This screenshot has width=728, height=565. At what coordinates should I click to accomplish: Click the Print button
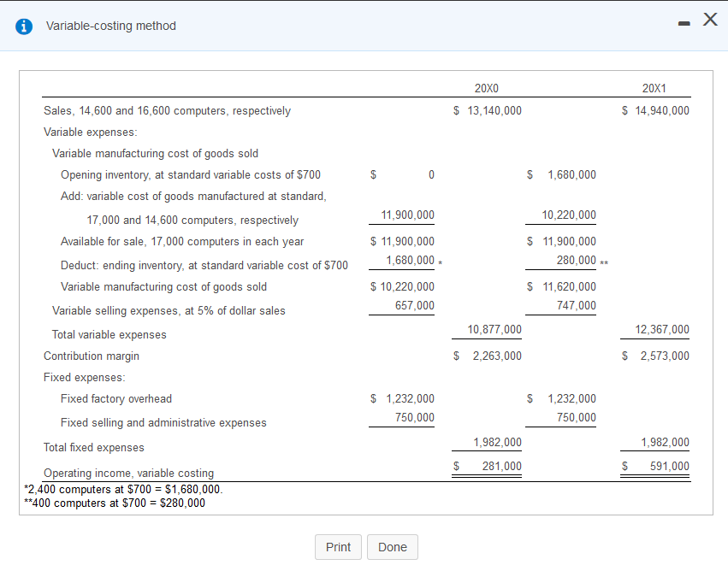coord(338,547)
